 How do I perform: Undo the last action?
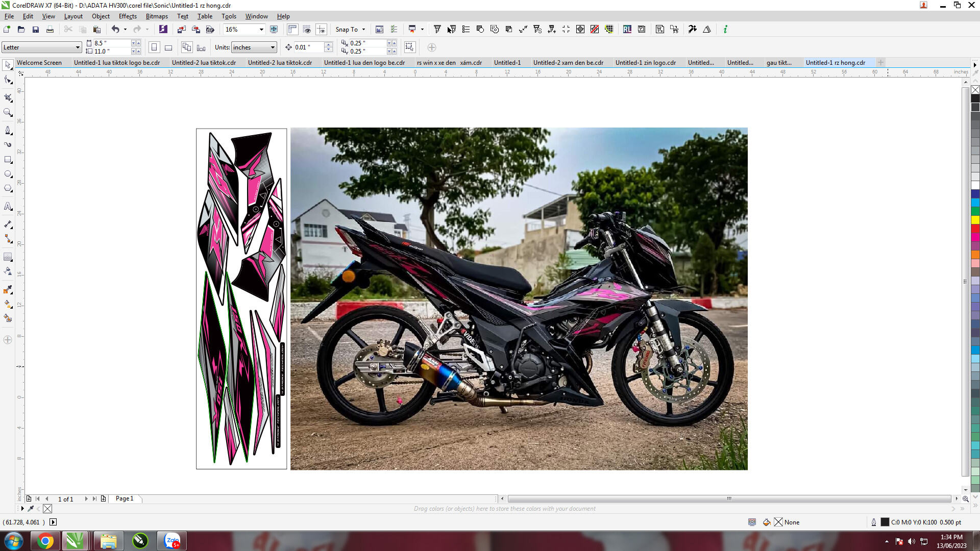pyautogui.click(x=115, y=30)
